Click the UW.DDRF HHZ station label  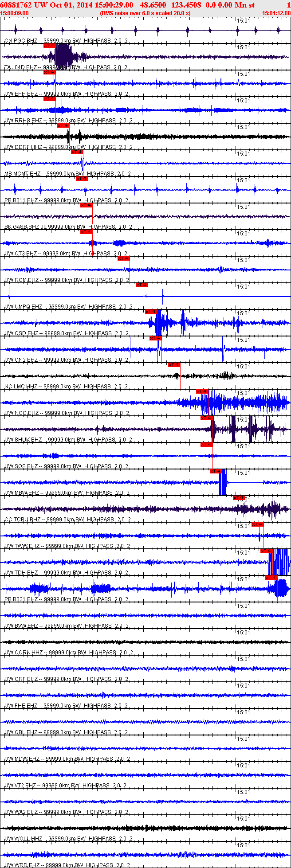68,147
